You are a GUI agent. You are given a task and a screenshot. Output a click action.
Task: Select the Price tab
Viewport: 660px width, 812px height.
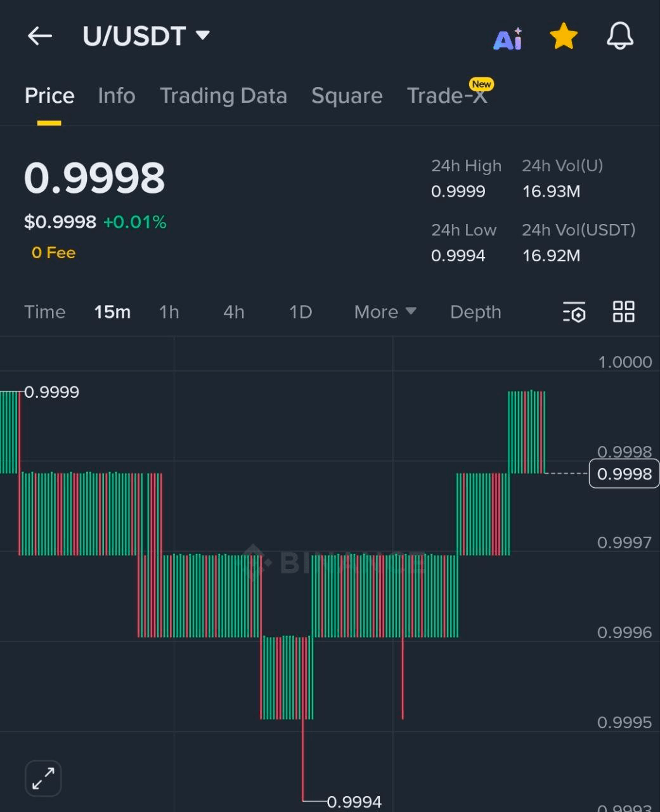(49, 96)
